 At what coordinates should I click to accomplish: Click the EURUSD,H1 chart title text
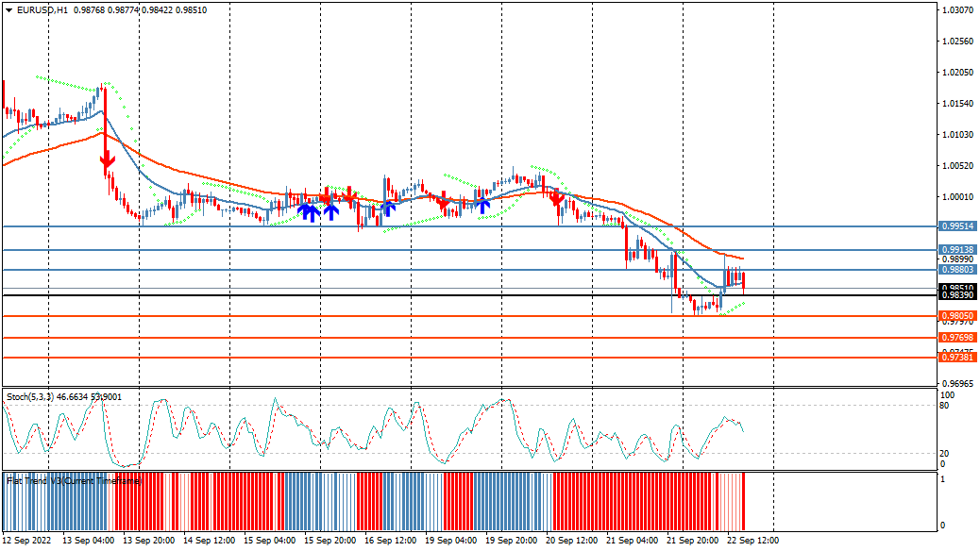pyautogui.click(x=42, y=10)
